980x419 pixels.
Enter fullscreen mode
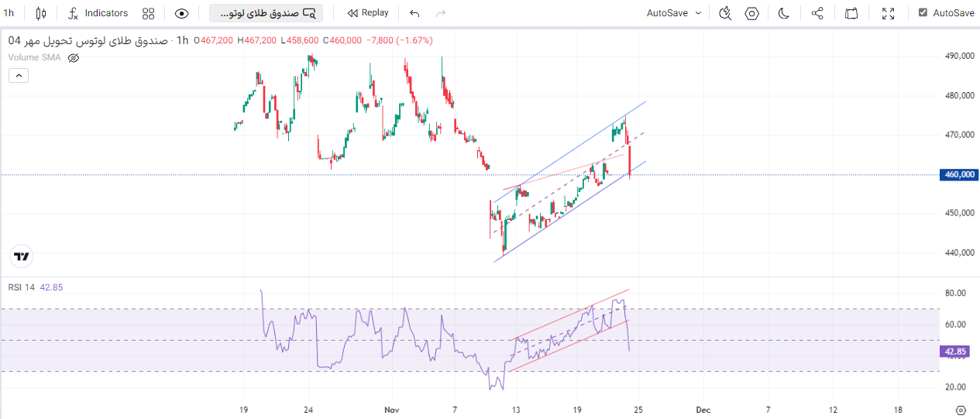point(889,13)
